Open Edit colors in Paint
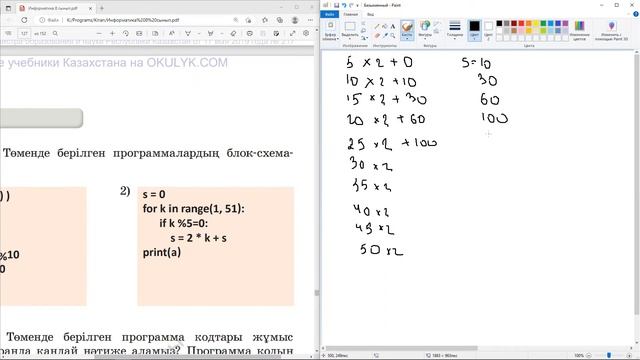 click(x=579, y=30)
